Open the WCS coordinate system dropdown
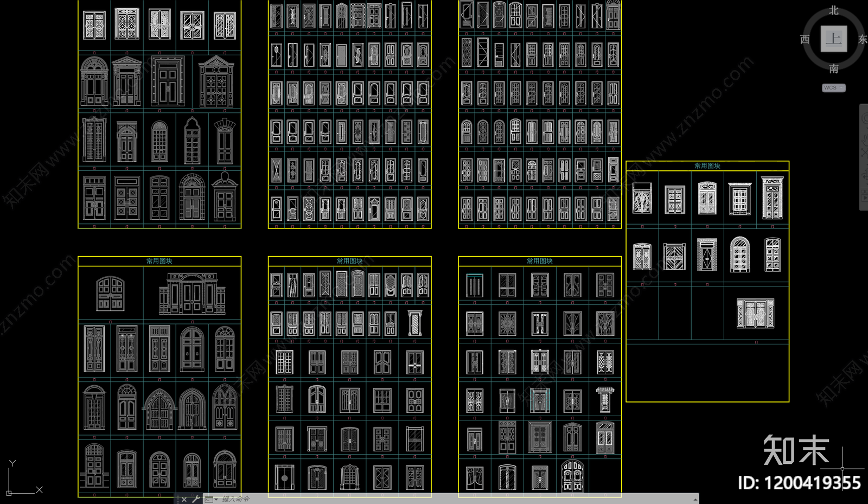 coord(834,88)
